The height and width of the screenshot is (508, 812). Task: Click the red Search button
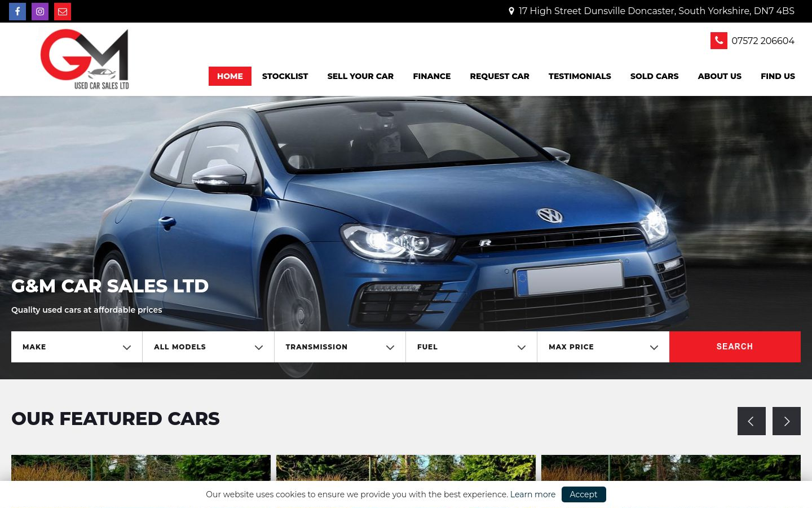(735, 347)
